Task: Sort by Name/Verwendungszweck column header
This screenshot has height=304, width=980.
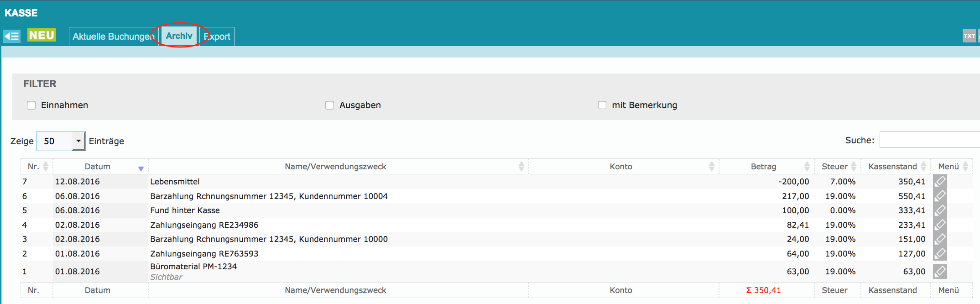Action: pos(335,167)
